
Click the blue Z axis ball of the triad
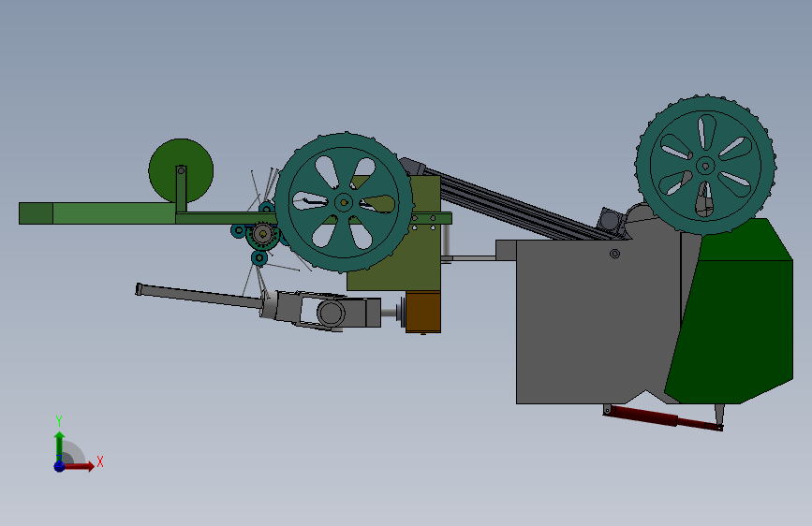coord(59,466)
